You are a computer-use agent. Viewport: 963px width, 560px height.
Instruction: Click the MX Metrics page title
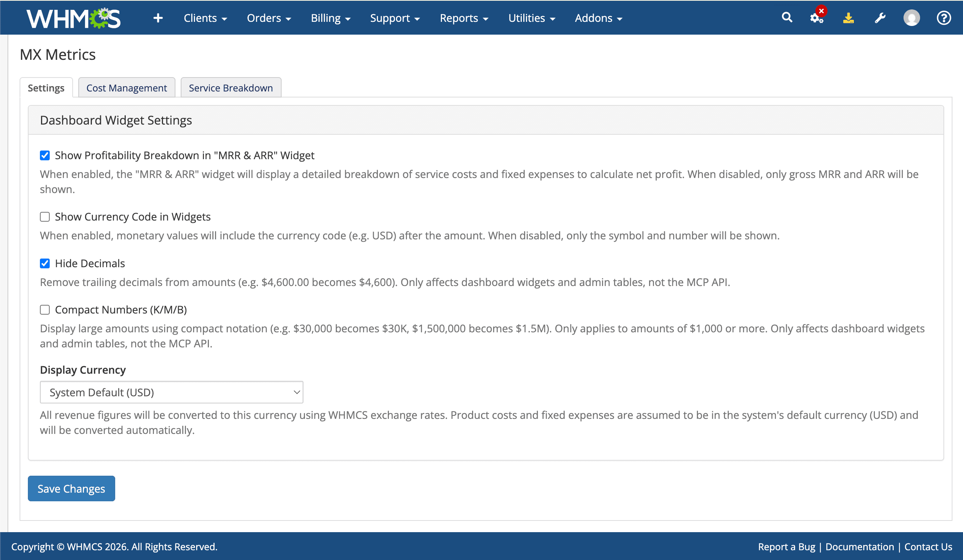58,55
